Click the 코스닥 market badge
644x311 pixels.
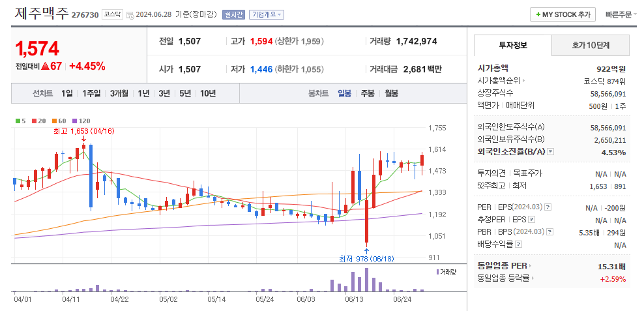112,15
